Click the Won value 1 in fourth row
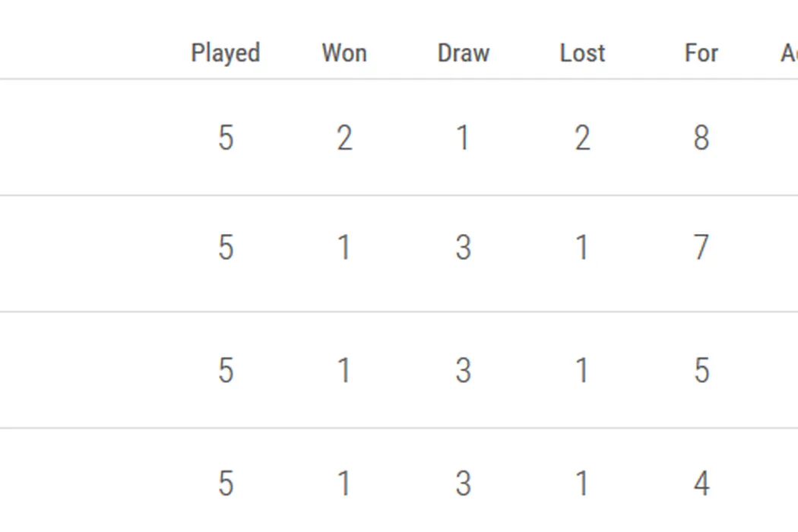The width and height of the screenshot is (798, 532). tap(344, 483)
